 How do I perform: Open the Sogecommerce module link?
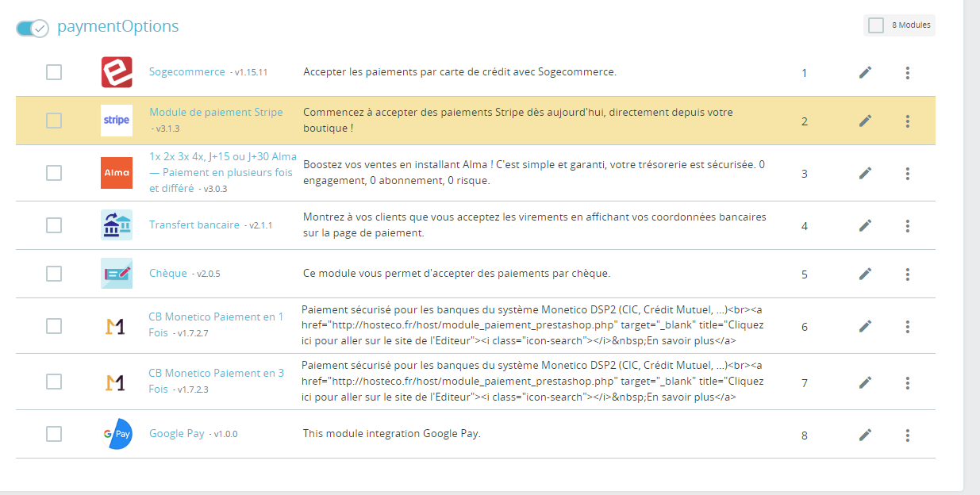coord(187,71)
